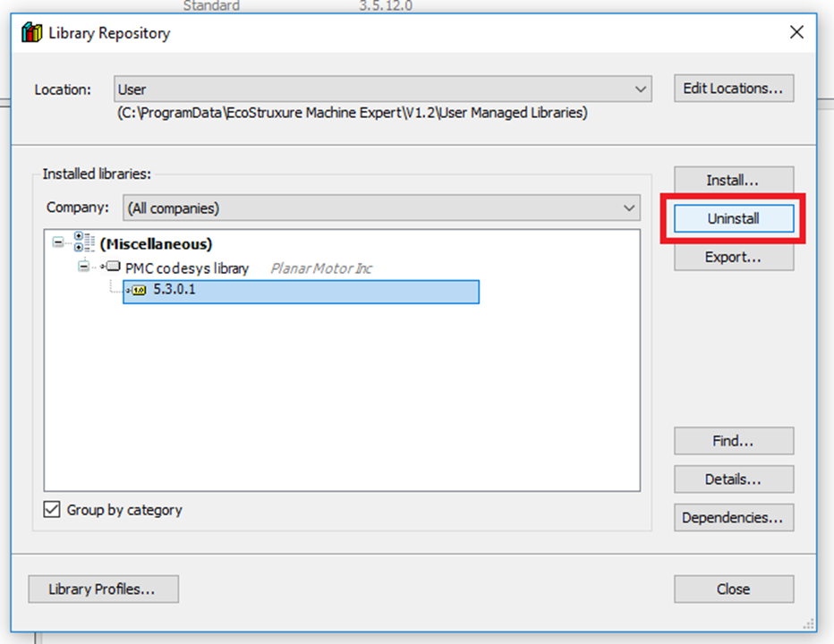Open the Dependencies... window
Viewport: 834px width, 644px height.
coord(733,518)
